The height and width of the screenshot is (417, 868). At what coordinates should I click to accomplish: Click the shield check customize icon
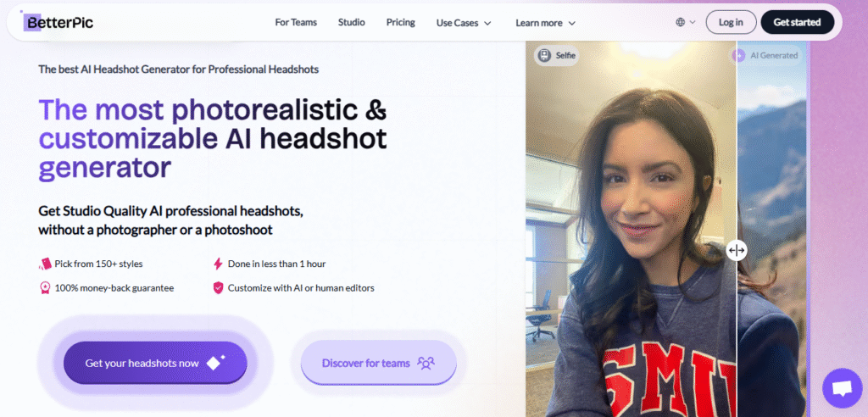coord(218,287)
